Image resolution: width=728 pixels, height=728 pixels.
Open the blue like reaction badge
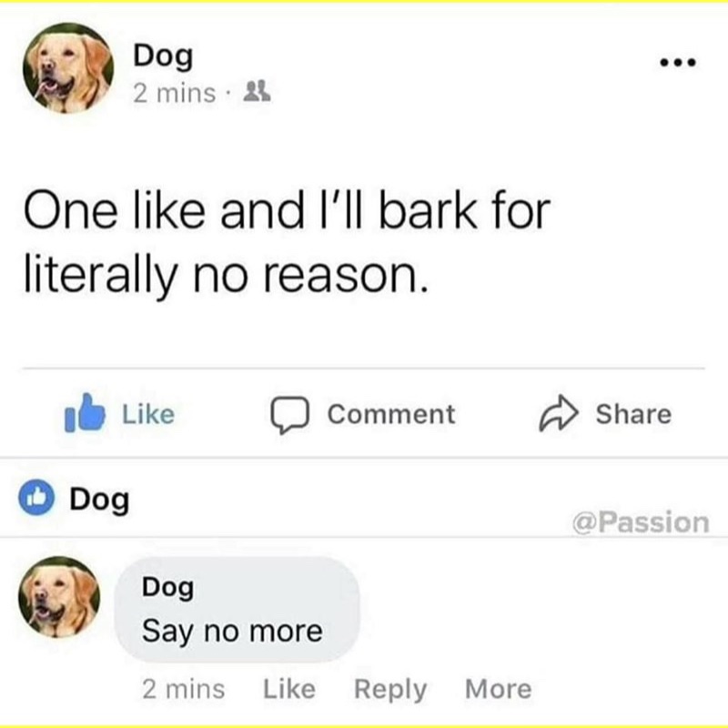tap(36, 497)
